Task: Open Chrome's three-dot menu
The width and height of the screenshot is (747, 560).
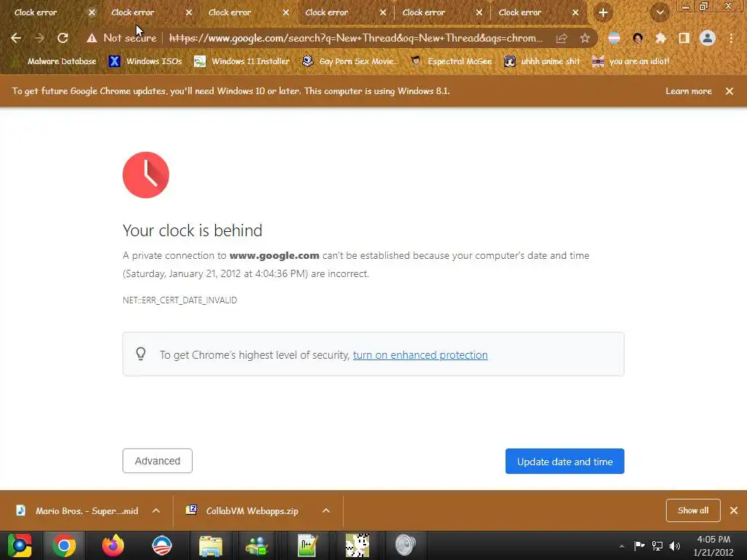Action: (731, 38)
